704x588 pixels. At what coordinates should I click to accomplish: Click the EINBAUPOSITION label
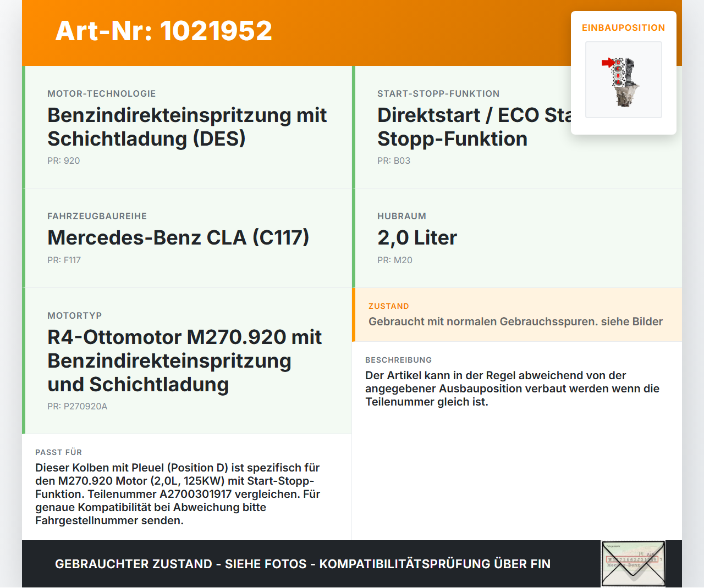624,27
